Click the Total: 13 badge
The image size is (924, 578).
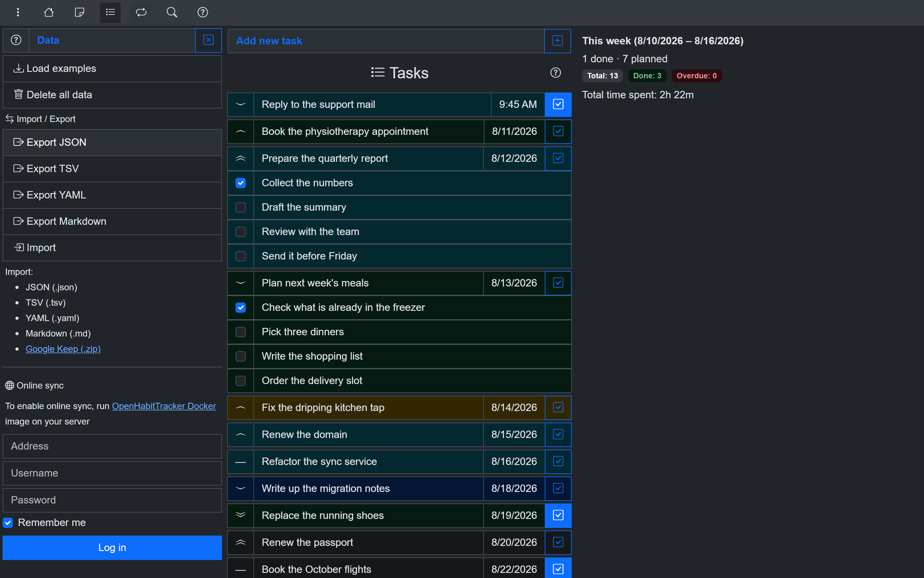pyautogui.click(x=603, y=76)
